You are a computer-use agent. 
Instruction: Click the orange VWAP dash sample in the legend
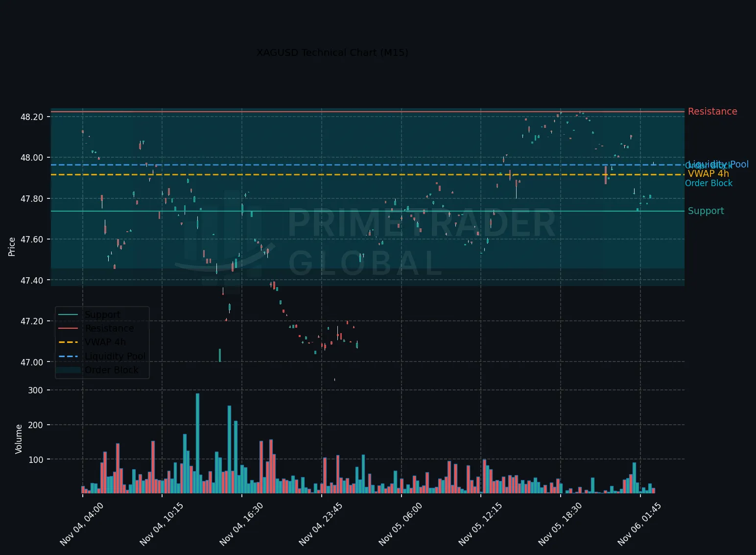68,342
